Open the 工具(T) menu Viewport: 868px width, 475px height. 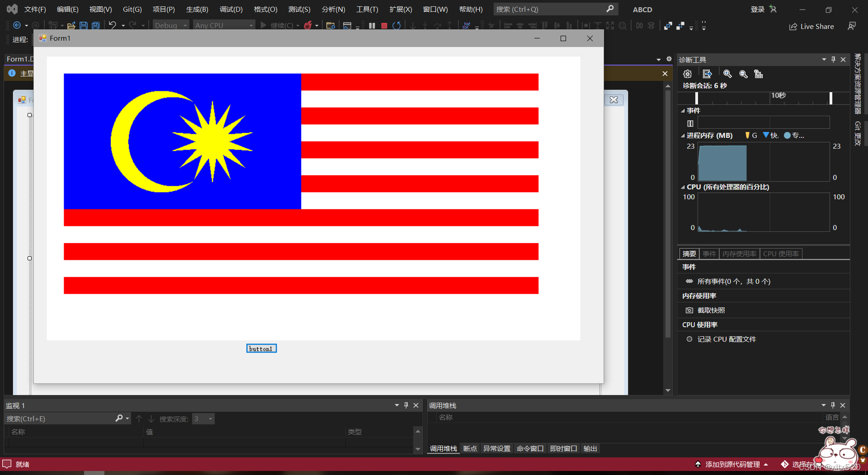point(367,9)
